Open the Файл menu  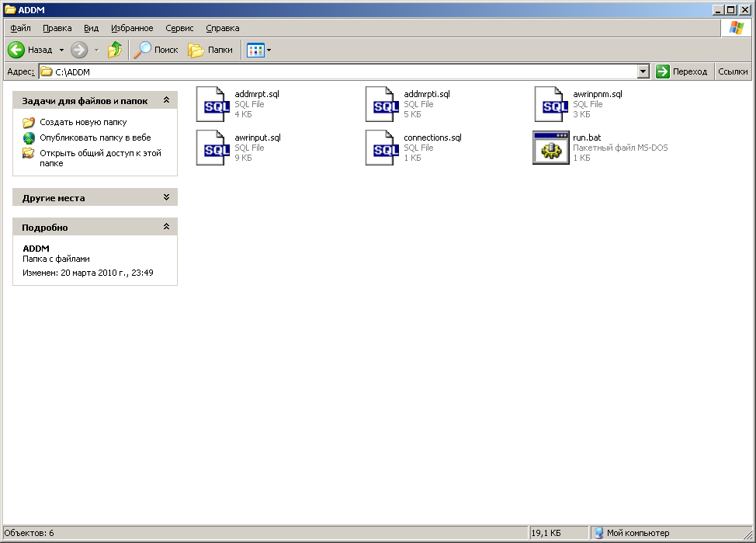pos(21,28)
